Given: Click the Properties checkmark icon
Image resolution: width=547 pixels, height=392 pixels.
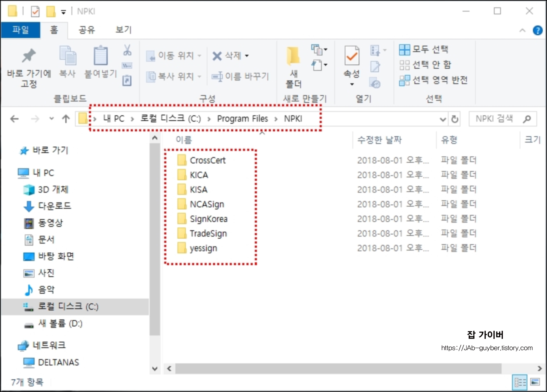Looking at the screenshot, I should 352,56.
